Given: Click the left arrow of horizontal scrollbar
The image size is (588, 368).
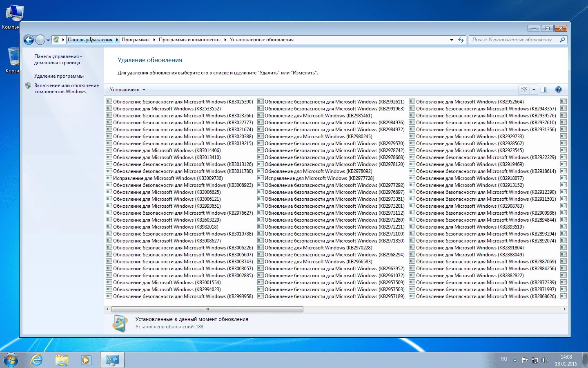Looking at the screenshot, I should pos(107,309).
